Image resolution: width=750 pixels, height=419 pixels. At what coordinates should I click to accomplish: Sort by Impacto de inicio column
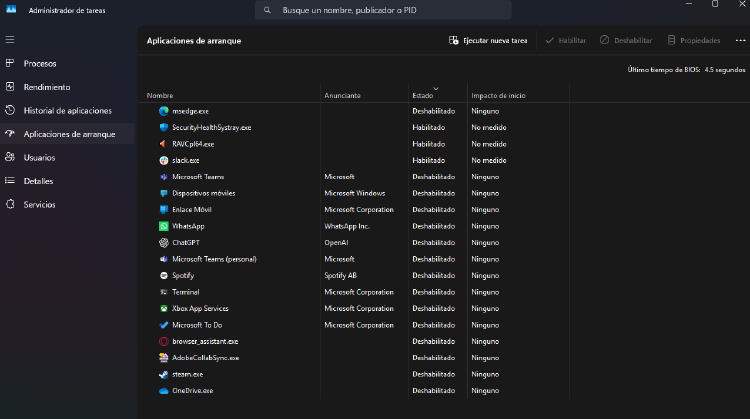click(518, 95)
